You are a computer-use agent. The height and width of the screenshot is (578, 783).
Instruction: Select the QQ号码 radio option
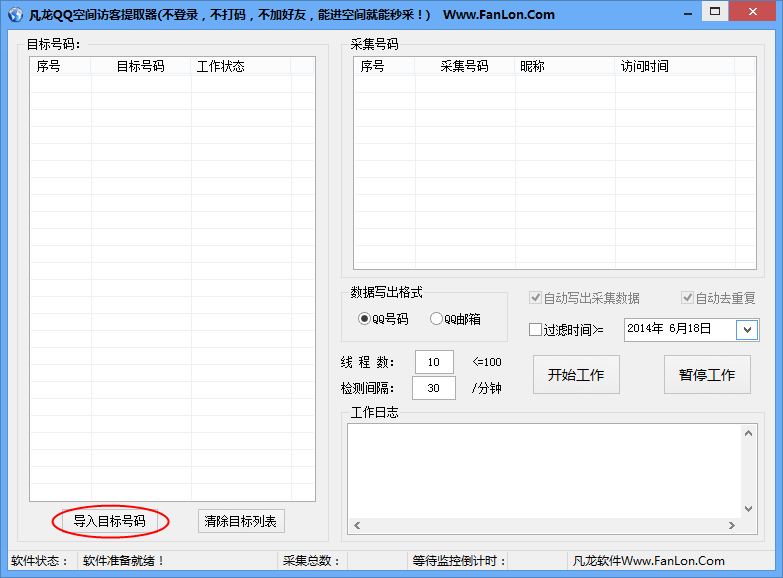pyautogui.click(x=365, y=319)
